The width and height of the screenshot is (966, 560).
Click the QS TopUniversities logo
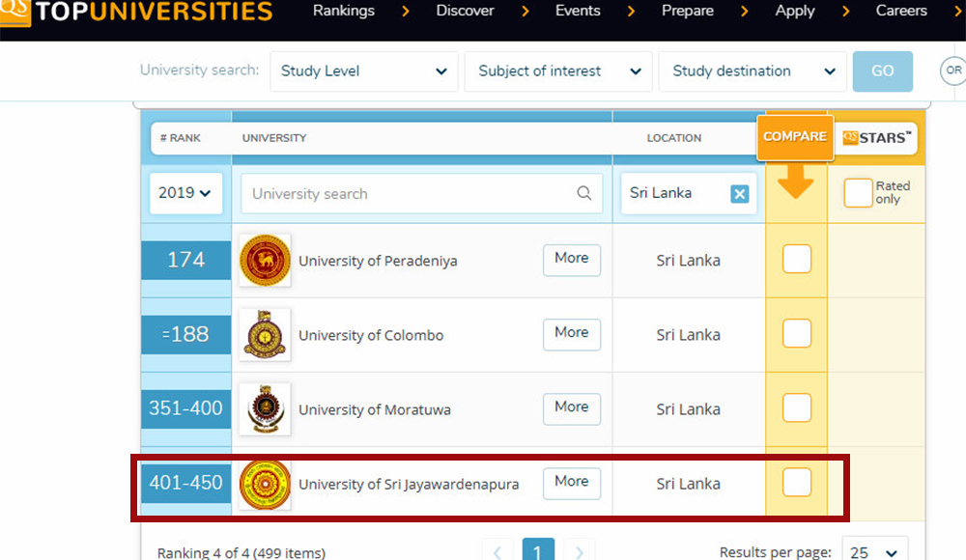point(137,13)
